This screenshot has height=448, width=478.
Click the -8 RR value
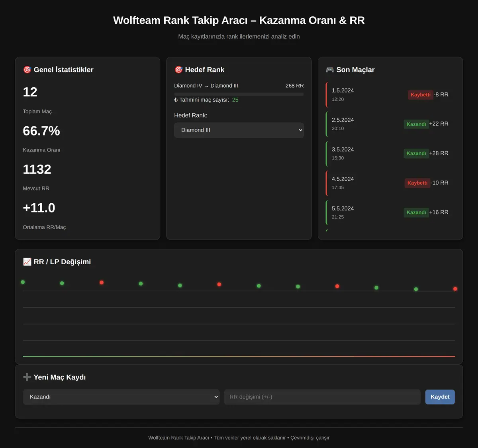pos(441,95)
